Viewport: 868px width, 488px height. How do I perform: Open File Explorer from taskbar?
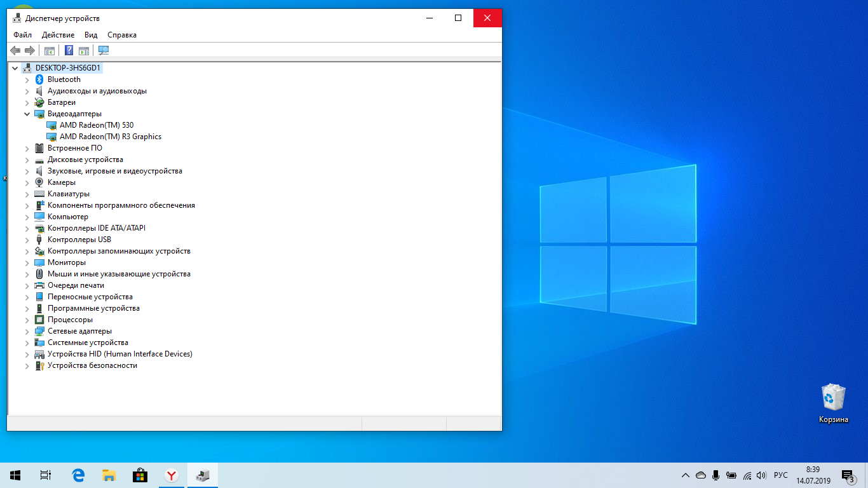pos(109,475)
